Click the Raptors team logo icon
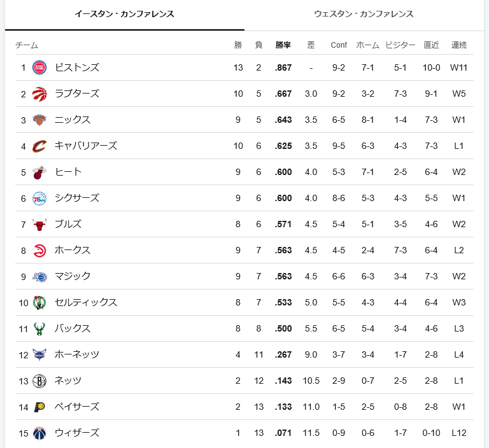Screen dimensions: 489x448 [39, 94]
